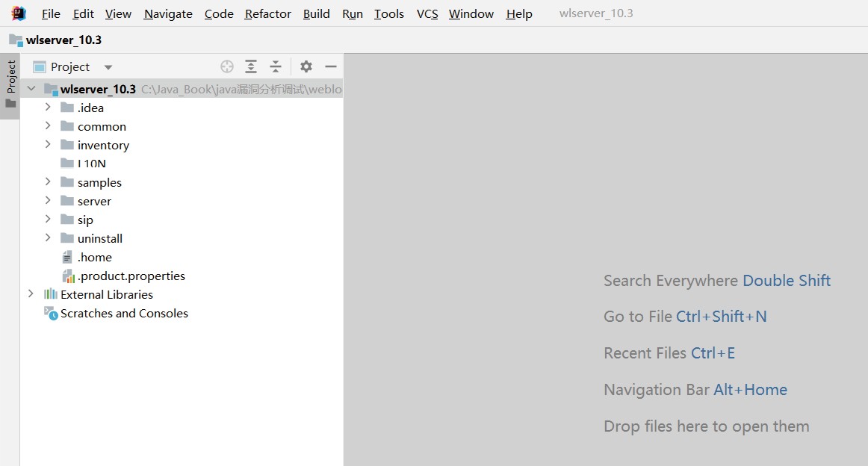Click the sip folder icon
Image resolution: width=868 pixels, height=466 pixels.
click(x=67, y=219)
